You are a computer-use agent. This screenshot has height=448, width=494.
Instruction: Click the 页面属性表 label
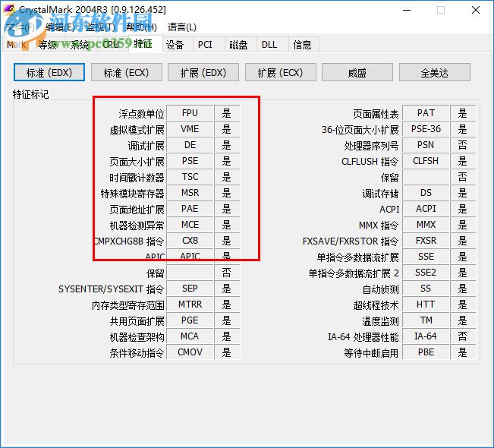376,114
